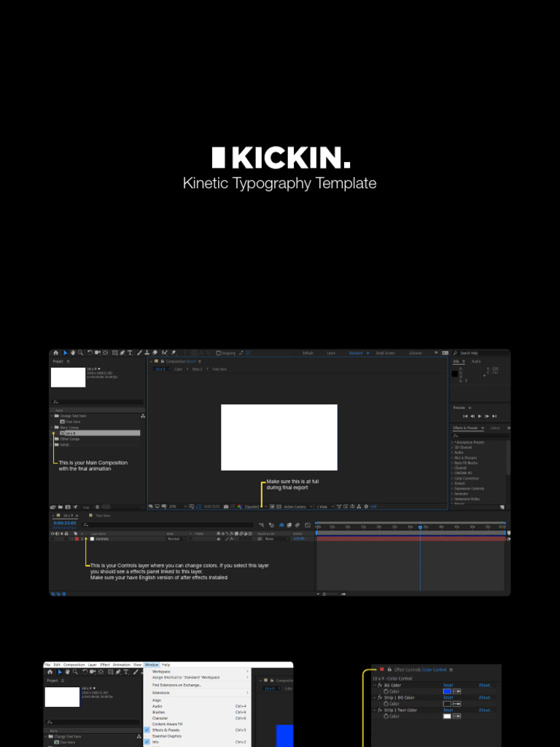Select the Hand tool in main workspace toolbar
The height and width of the screenshot is (747, 560).
(73, 353)
